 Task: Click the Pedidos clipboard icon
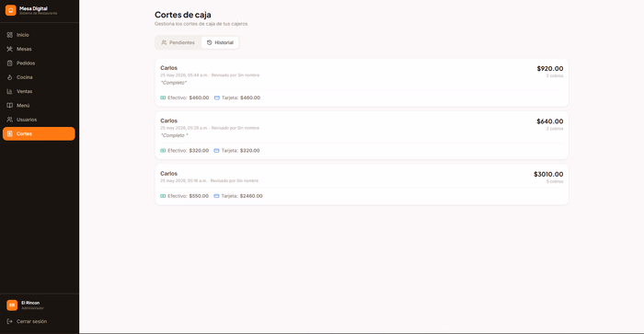point(9,63)
